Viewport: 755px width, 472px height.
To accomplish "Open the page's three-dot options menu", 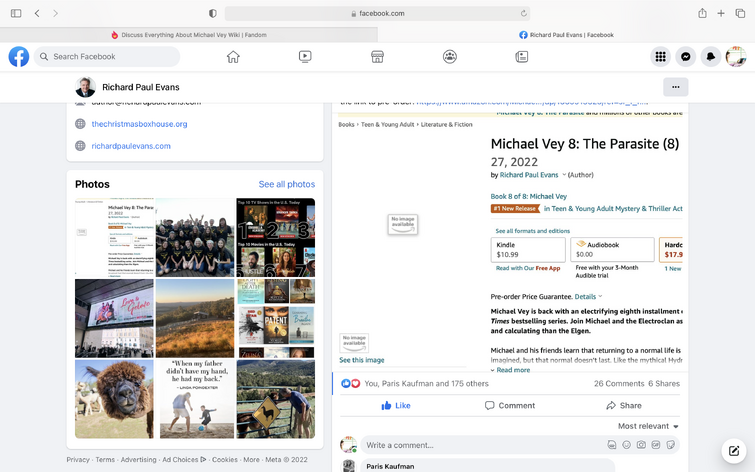I will [x=676, y=87].
